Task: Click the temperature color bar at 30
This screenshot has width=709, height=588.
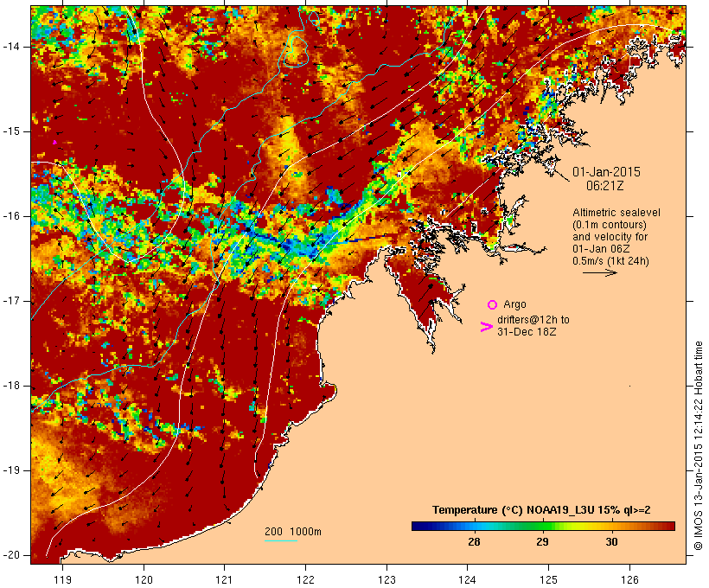Action: (611, 526)
